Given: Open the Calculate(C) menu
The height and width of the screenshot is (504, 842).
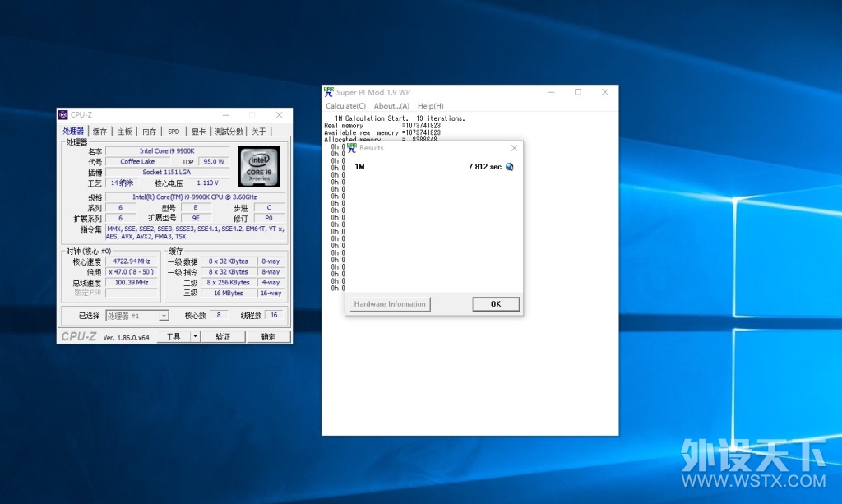Looking at the screenshot, I should pyautogui.click(x=345, y=106).
